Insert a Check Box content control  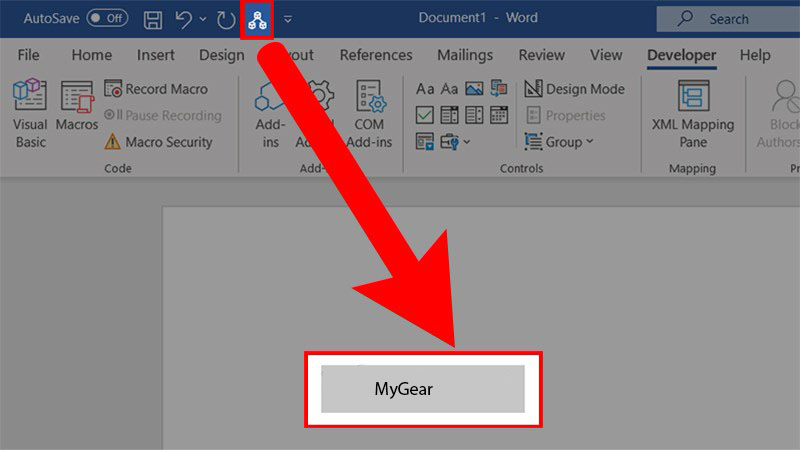coord(424,114)
